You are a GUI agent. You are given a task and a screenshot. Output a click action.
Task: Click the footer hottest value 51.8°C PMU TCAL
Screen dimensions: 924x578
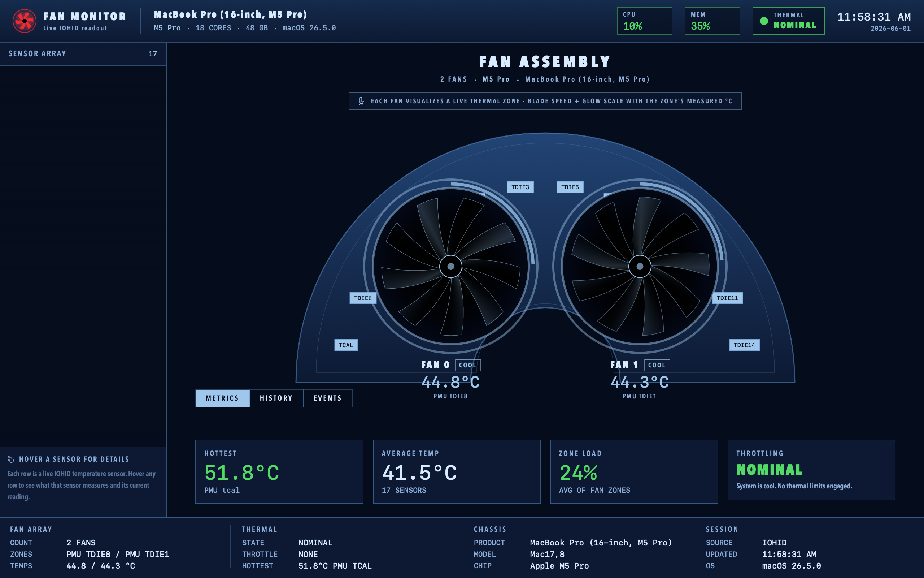(x=335, y=566)
